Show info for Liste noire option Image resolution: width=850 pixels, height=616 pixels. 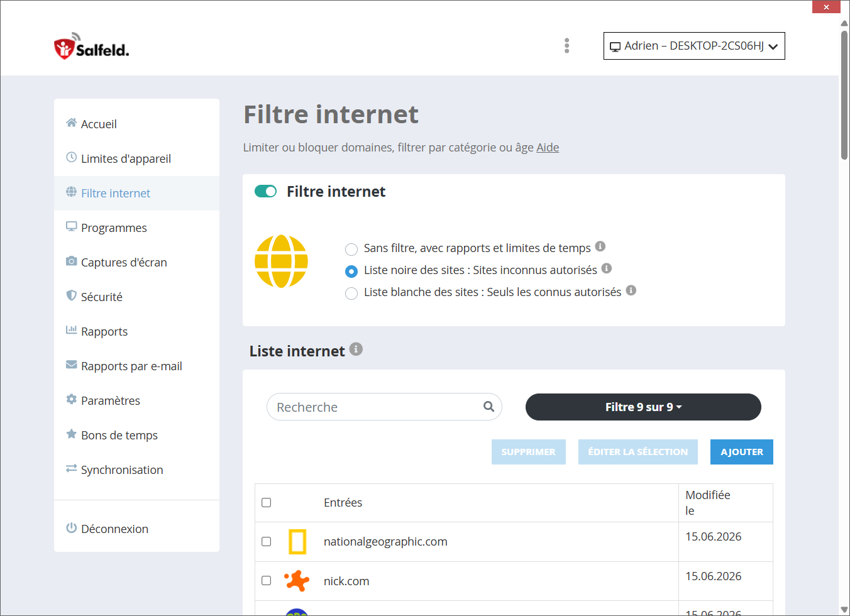pos(607,268)
